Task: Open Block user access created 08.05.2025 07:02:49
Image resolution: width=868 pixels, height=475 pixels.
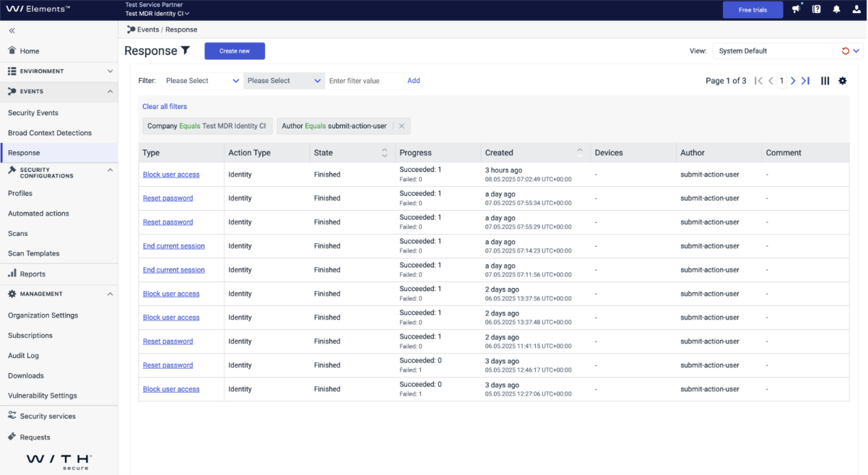Action: tap(171, 175)
